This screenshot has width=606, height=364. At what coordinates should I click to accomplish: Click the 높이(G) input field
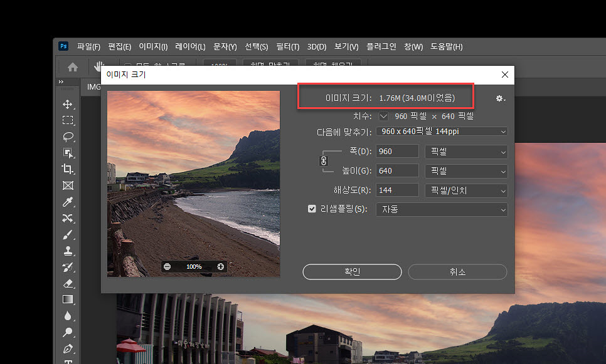[x=397, y=170]
